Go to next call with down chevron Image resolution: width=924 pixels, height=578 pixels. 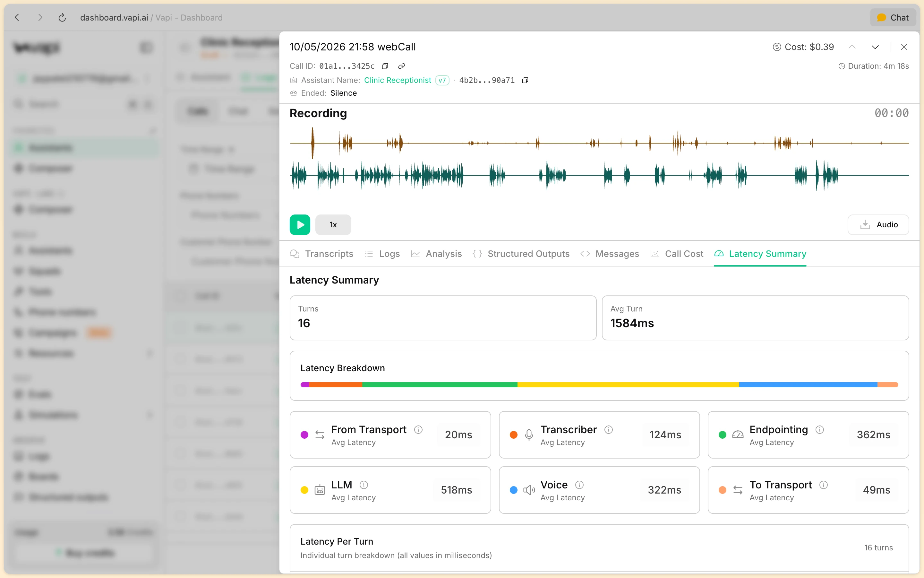pyautogui.click(x=875, y=47)
